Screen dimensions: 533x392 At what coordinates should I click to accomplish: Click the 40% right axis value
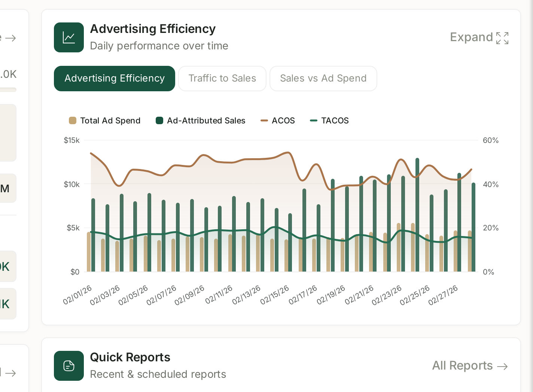click(x=491, y=184)
